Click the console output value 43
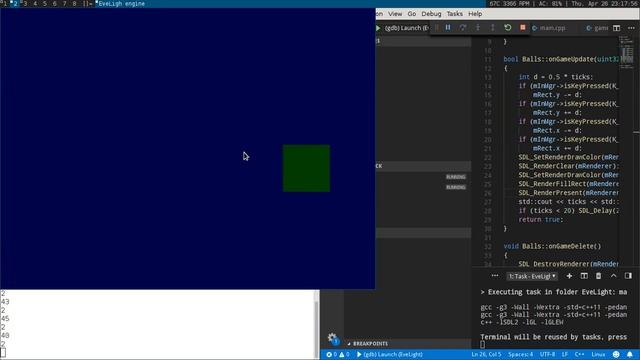This screenshot has width=640, height=360. coord(5,302)
